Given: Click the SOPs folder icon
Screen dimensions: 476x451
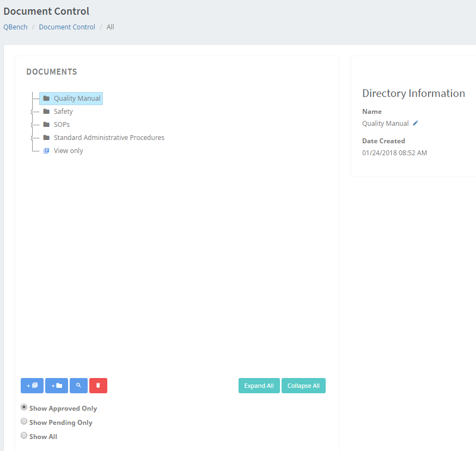Looking at the screenshot, I should coord(46,124).
